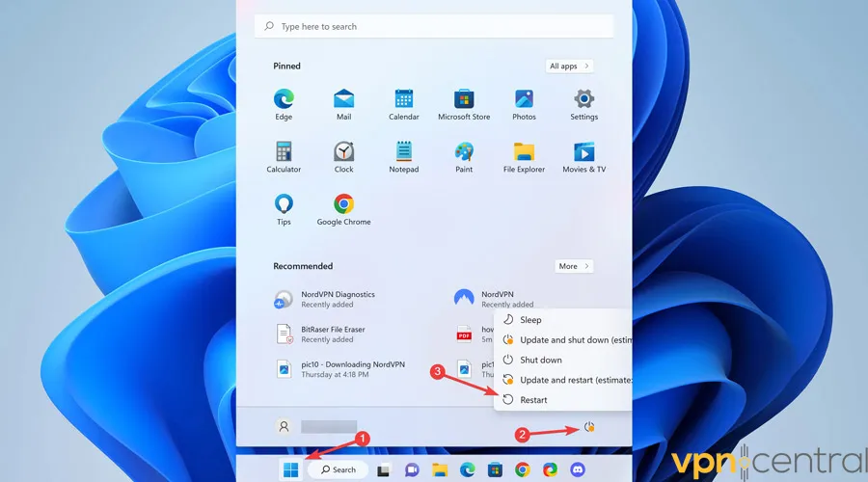
Task: Open the Edge pinned app
Action: 284,104
